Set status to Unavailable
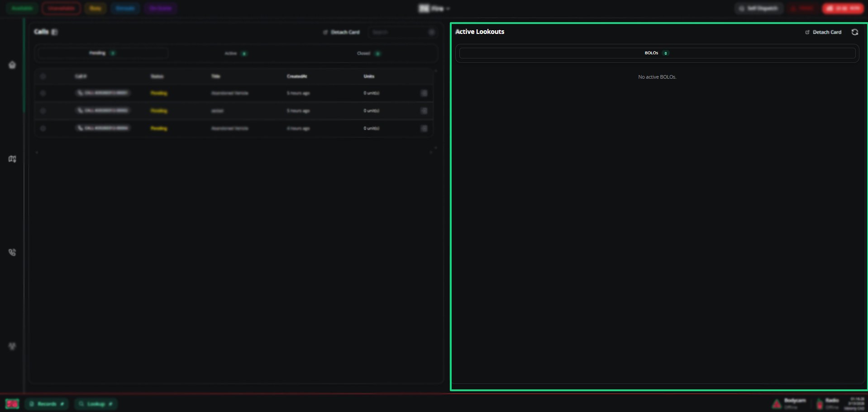The width and height of the screenshot is (868, 412). click(x=61, y=8)
